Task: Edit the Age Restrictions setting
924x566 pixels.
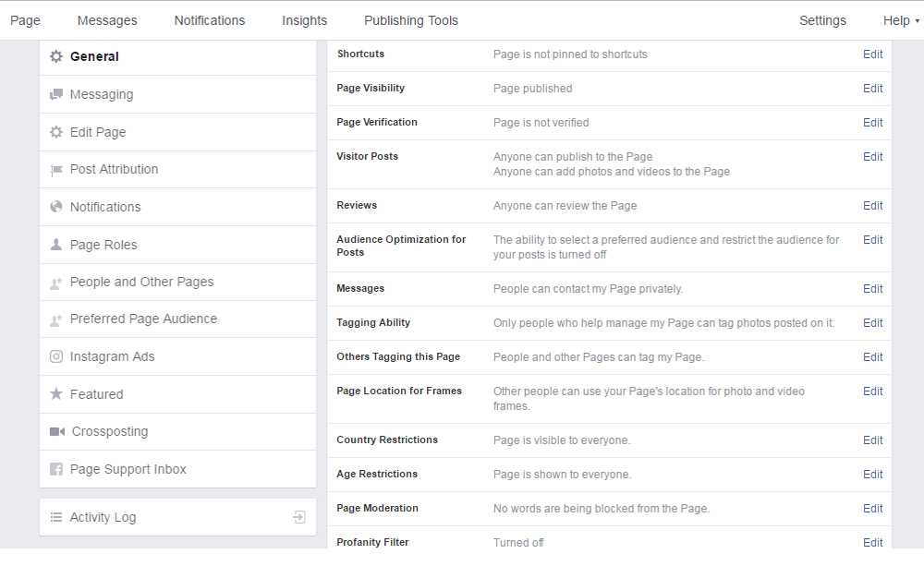Action: 873,474
